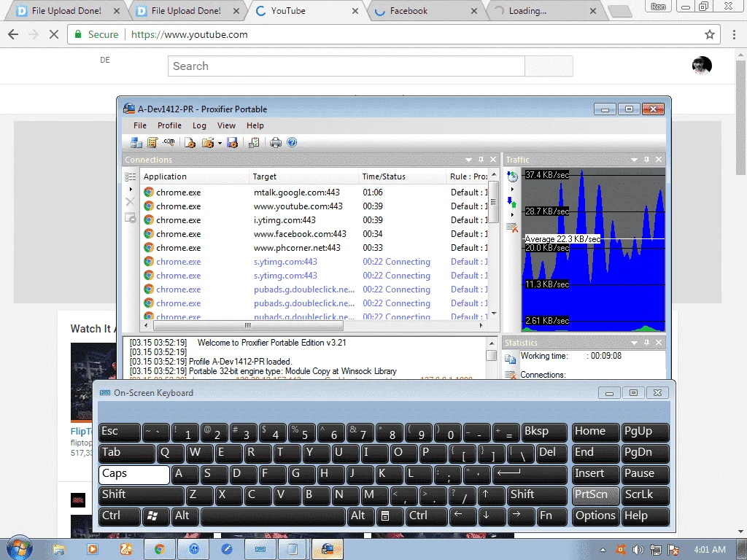
Task: Click the Connections list horizontal scrollbar
Action: [248, 326]
